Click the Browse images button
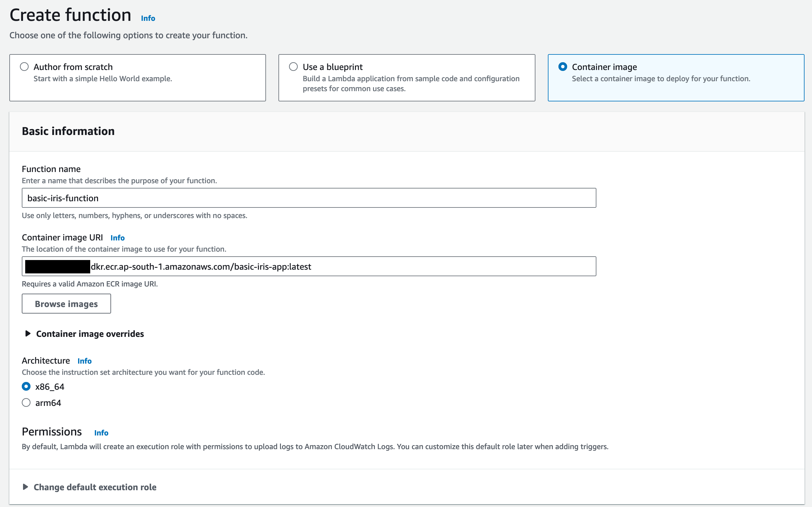Viewport: 812px width, 507px height. pyautogui.click(x=66, y=304)
